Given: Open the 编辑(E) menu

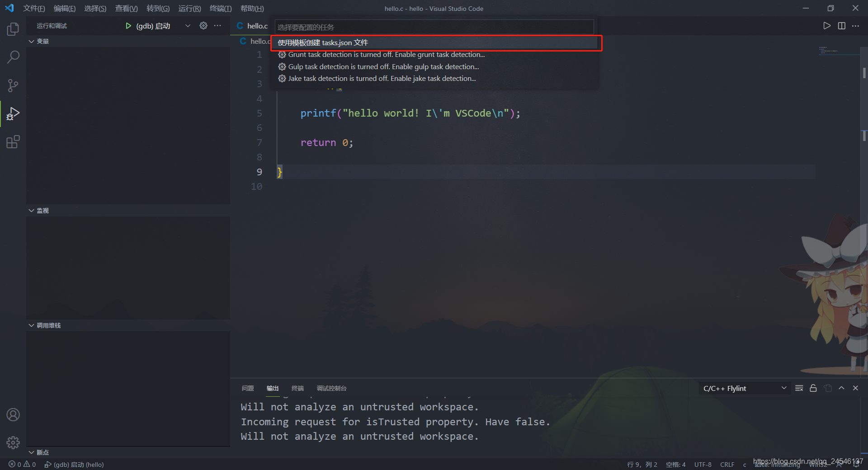Looking at the screenshot, I should coord(65,8).
